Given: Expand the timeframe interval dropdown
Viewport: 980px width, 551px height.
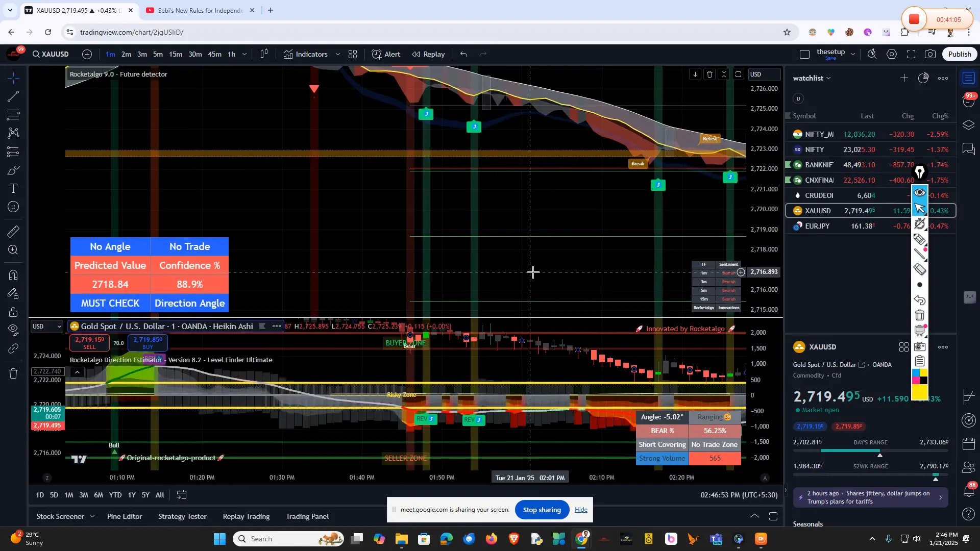Looking at the screenshot, I should coord(244,54).
